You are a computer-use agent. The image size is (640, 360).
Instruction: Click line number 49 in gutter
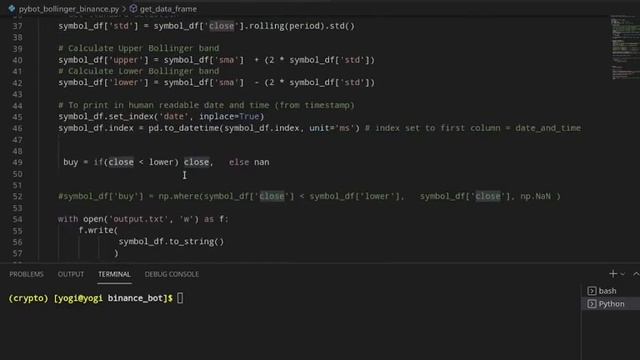(x=18, y=162)
